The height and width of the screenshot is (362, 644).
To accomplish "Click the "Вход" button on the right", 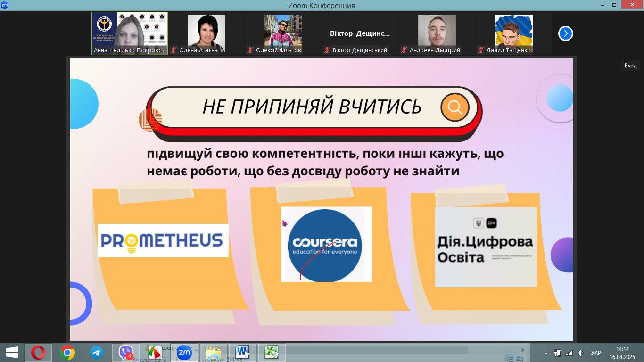I will (630, 66).
